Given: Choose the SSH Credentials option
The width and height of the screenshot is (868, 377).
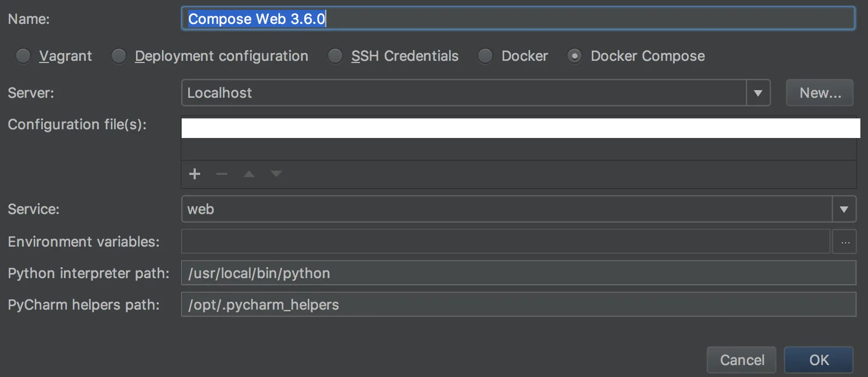Looking at the screenshot, I should click(335, 56).
